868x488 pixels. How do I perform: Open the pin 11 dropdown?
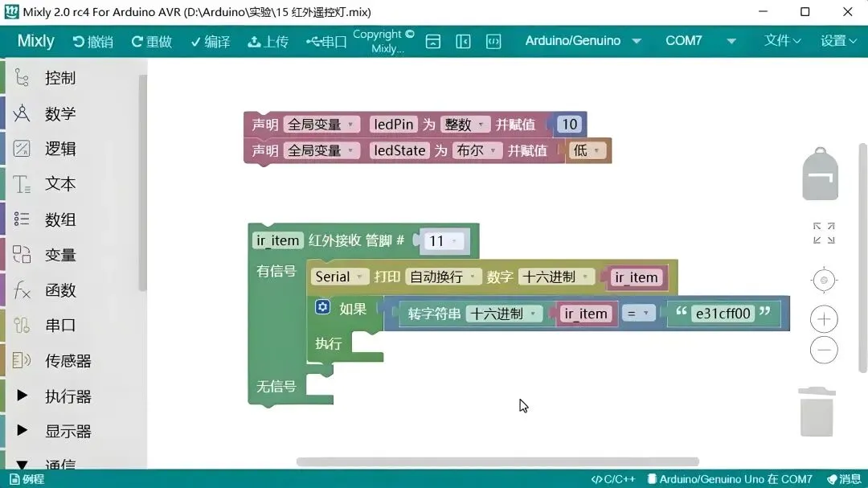point(444,241)
